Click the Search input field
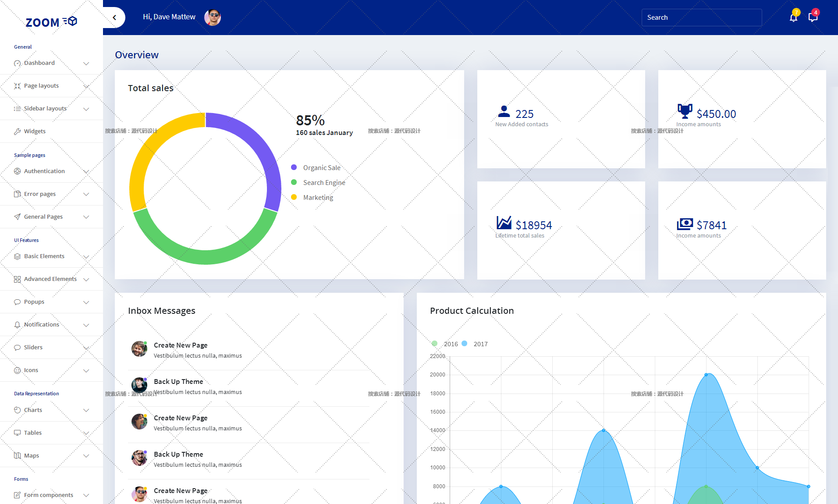The image size is (838, 504). (701, 18)
